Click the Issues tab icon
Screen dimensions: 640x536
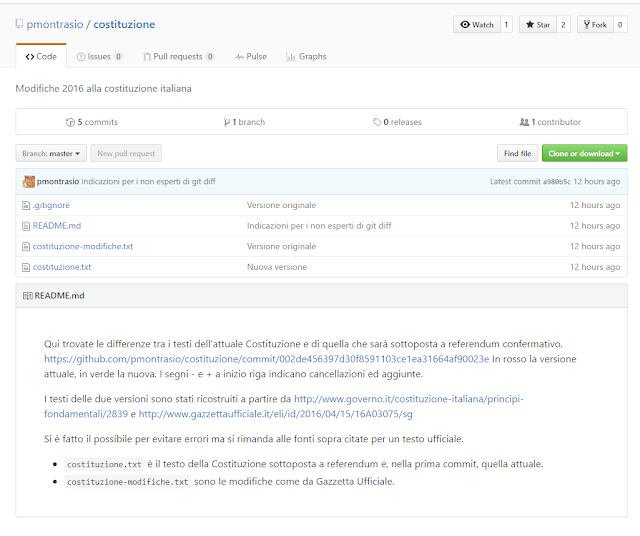[81, 57]
